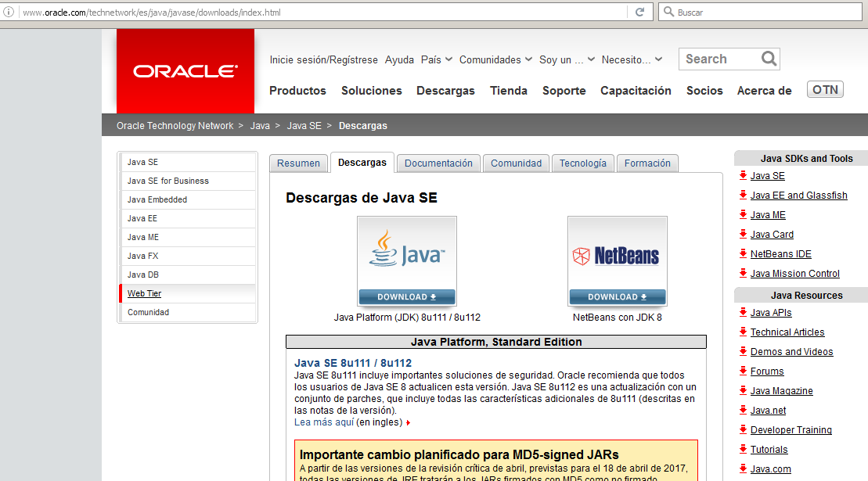
Task: Select Web Tier in sidebar
Action: coord(188,293)
